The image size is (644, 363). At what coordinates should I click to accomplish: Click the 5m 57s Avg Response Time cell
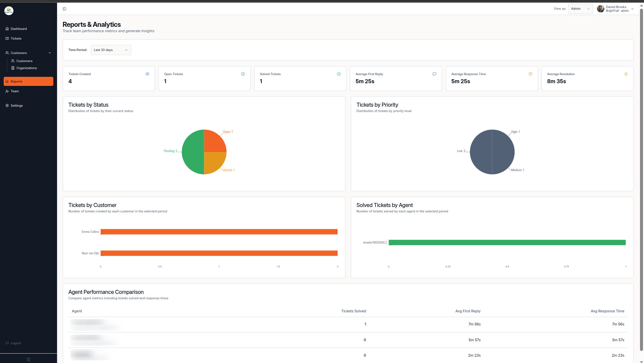[618, 340]
